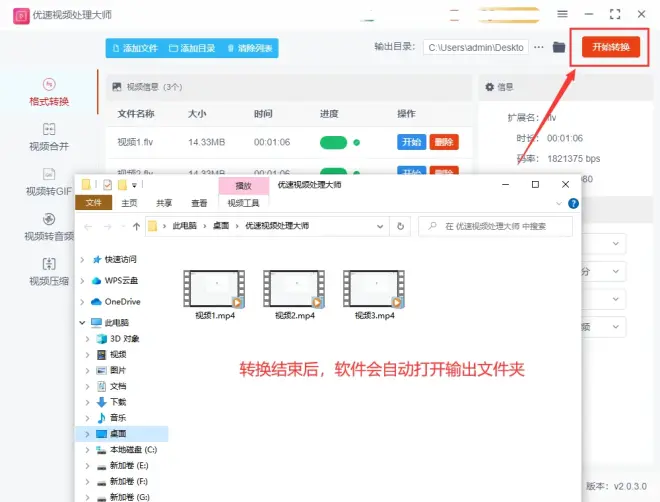Click the output directory path field

point(476,48)
